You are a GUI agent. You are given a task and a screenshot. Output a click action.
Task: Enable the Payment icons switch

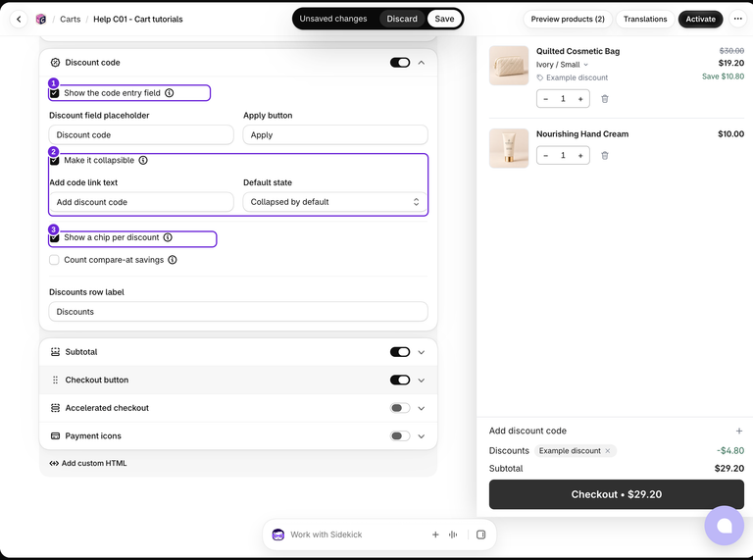coord(400,436)
